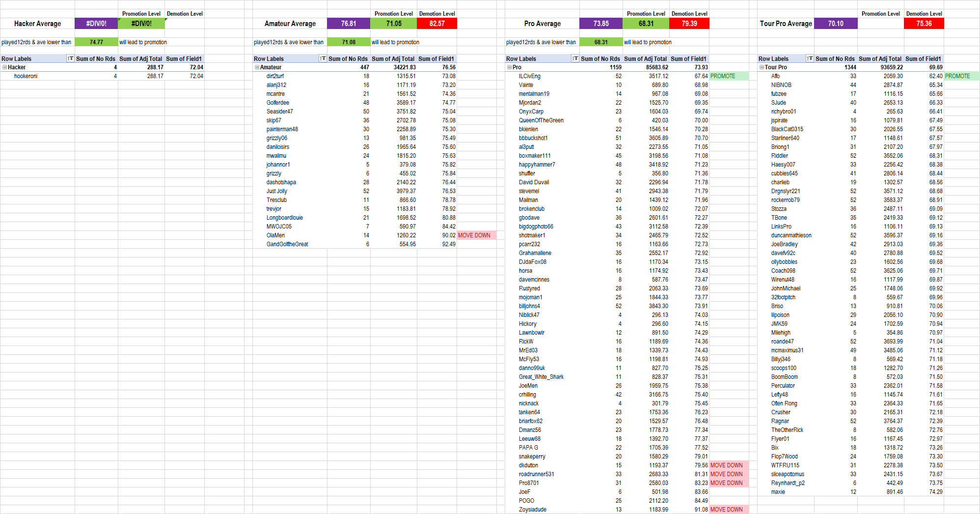
Task: Open the Amateur table Row Labels filter
Action: 323,58
